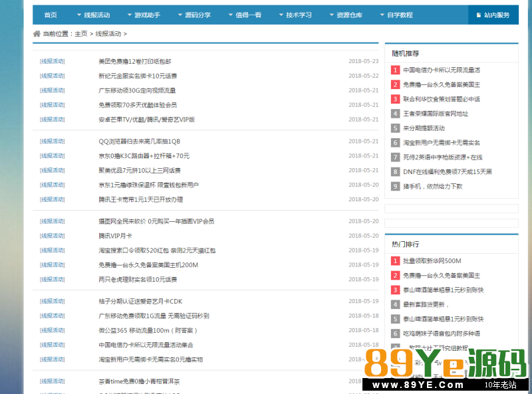Open sidebar item 猪手机，依然给力下款
Image resolution: width=532 pixels, height=394 pixels.
(433, 187)
